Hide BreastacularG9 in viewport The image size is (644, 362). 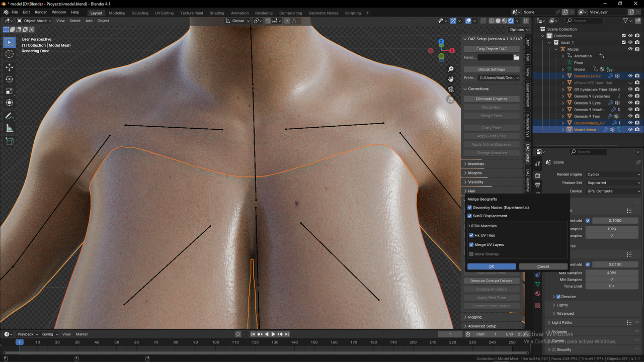click(x=630, y=76)
